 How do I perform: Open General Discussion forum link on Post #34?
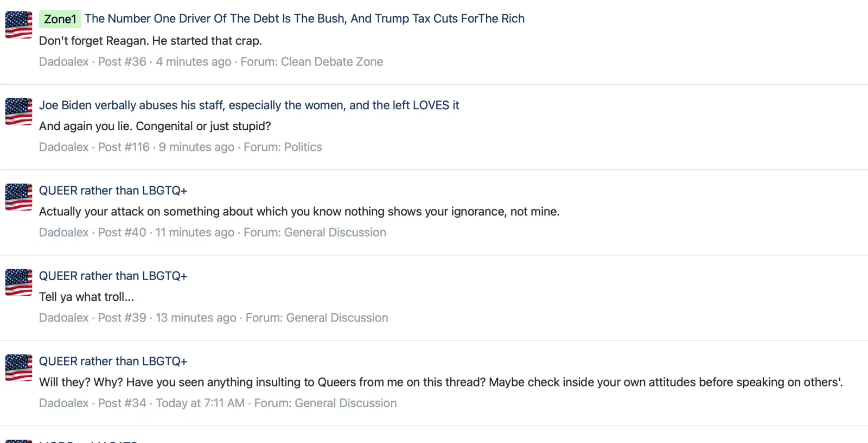(x=346, y=403)
